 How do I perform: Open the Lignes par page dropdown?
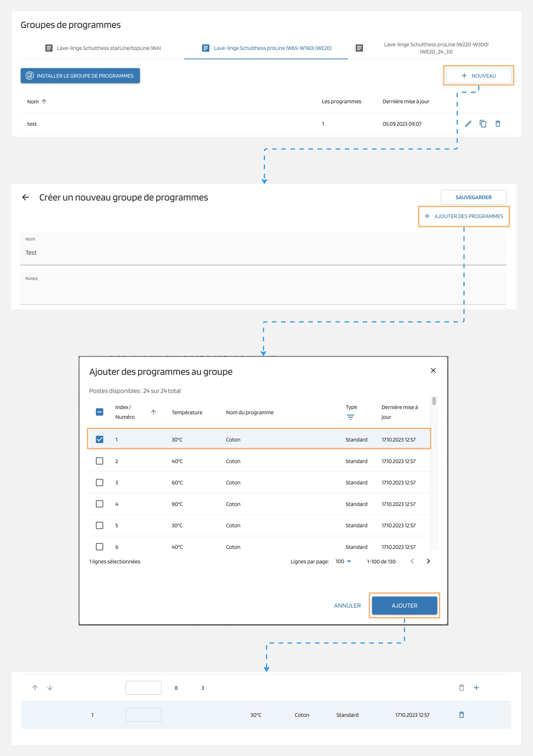tap(343, 561)
